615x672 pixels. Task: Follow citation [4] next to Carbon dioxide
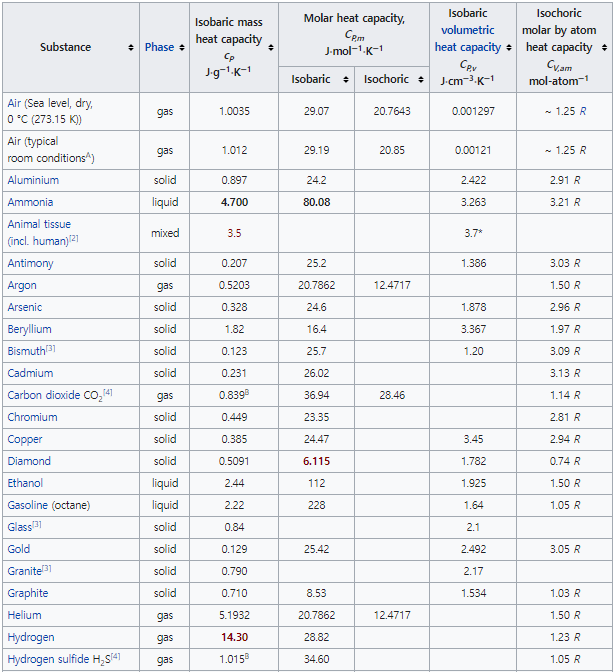[x=108, y=392]
